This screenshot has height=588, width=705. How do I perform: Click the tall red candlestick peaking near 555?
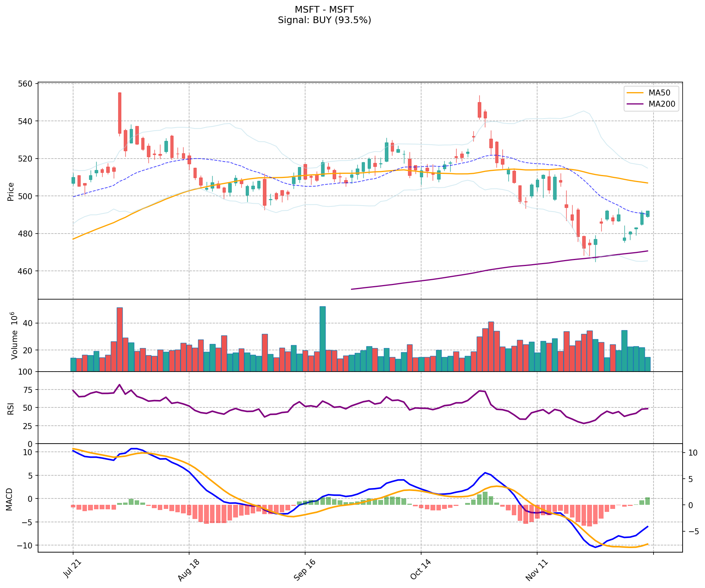(x=119, y=113)
